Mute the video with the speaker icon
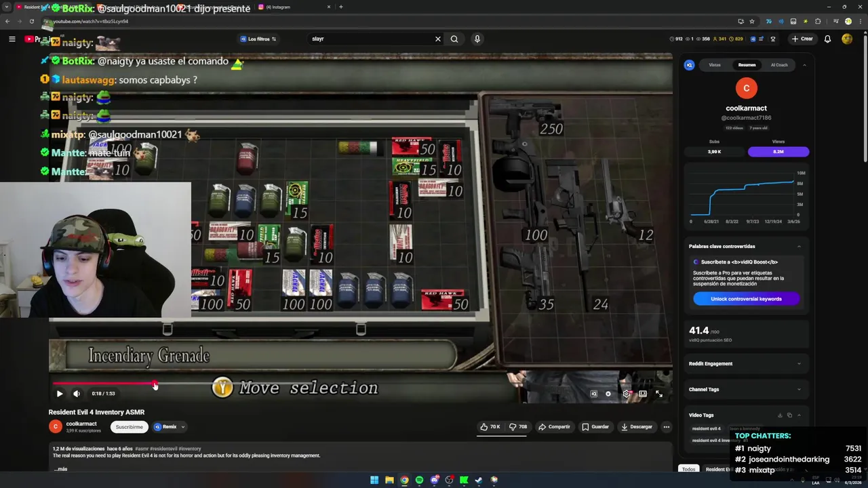Image resolution: width=868 pixels, height=488 pixels. coord(77,393)
